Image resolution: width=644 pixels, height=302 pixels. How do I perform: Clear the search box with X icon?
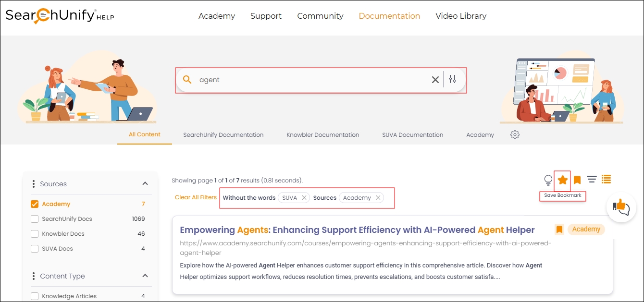point(435,80)
